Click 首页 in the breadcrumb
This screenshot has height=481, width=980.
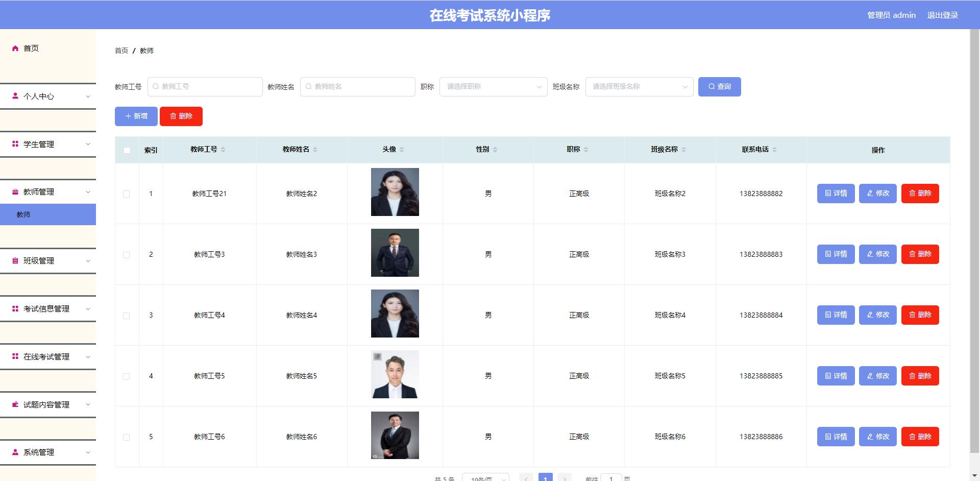(x=120, y=51)
